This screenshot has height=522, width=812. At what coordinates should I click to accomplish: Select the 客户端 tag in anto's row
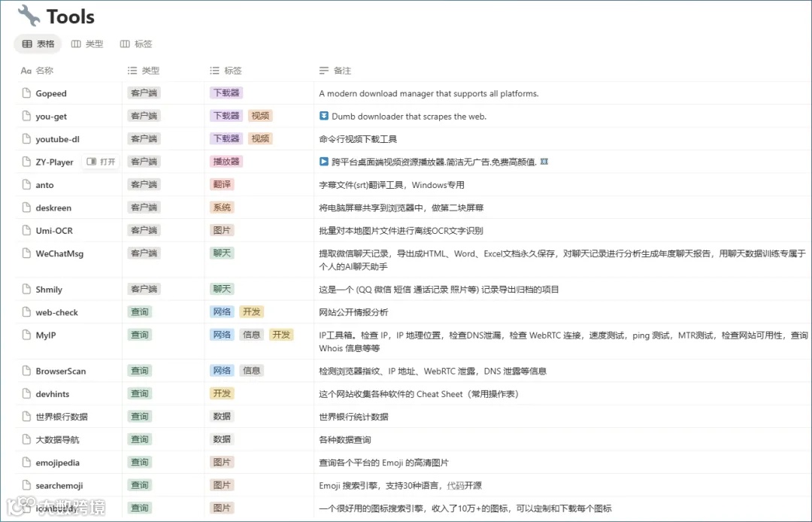pyautogui.click(x=144, y=184)
